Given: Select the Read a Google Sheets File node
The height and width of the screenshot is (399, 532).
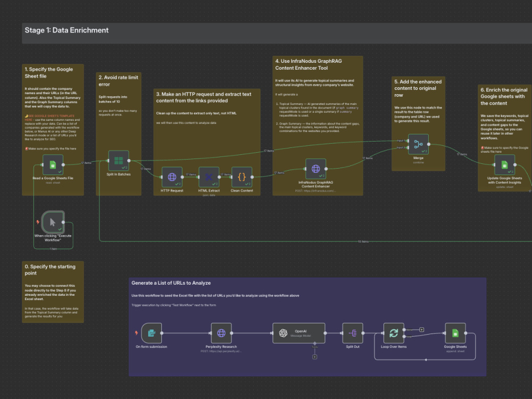Looking at the screenshot, I should click(53, 165).
